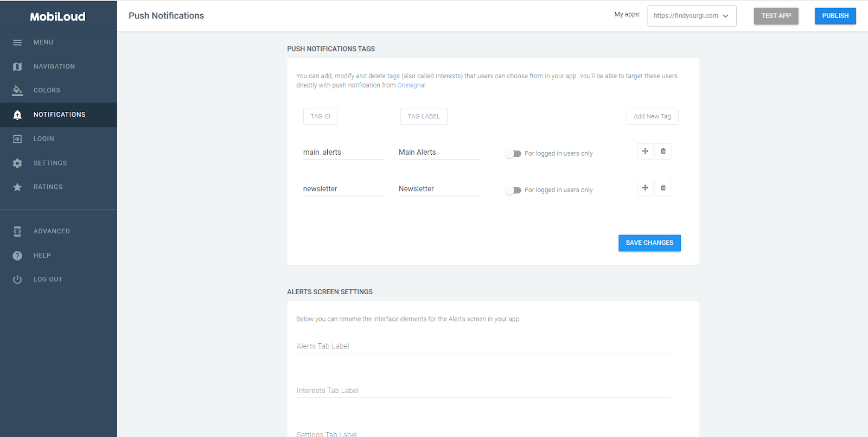Toggle logged in users only for Newsletter
868x437 pixels.
click(x=513, y=190)
